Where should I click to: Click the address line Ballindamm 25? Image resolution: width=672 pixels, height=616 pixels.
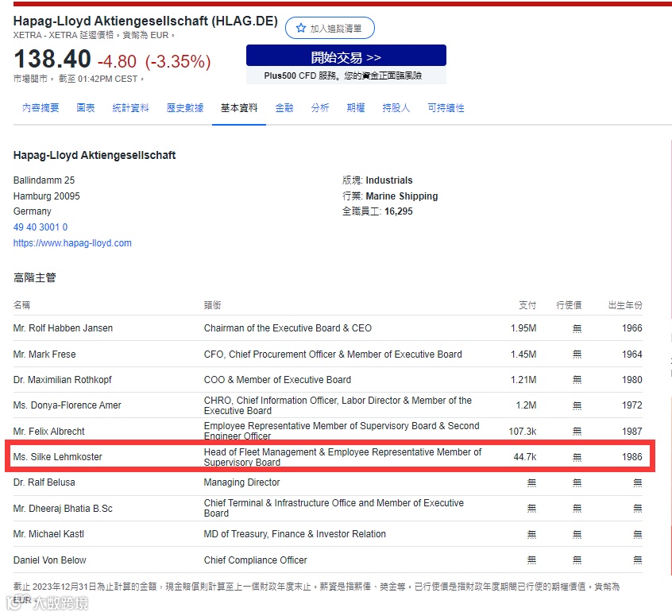coord(44,180)
